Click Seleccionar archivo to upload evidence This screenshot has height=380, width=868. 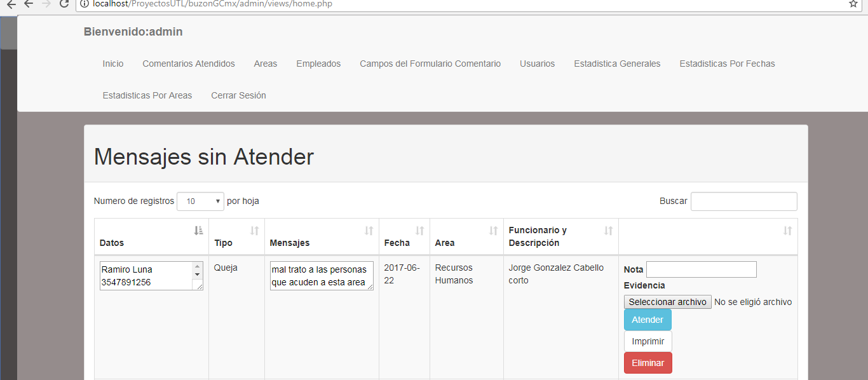(x=667, y=302)
